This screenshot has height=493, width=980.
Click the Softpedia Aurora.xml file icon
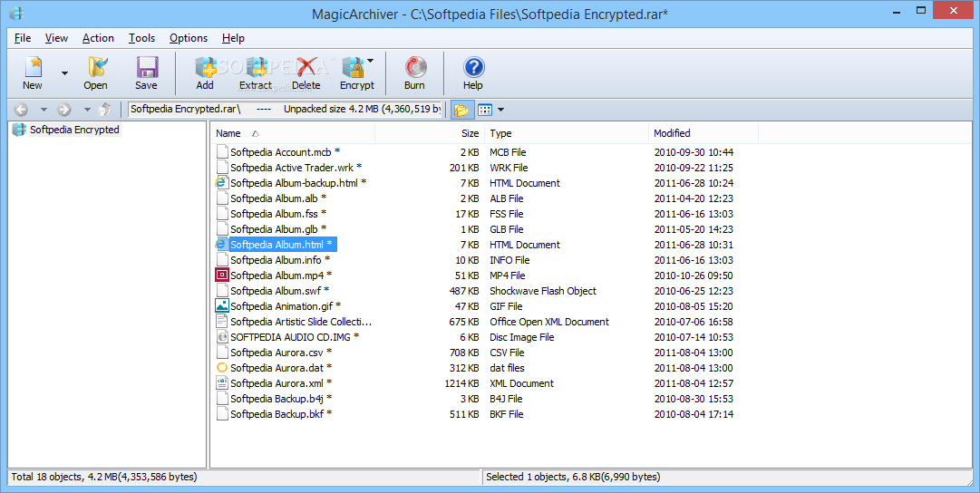click(x=221, y=383)
